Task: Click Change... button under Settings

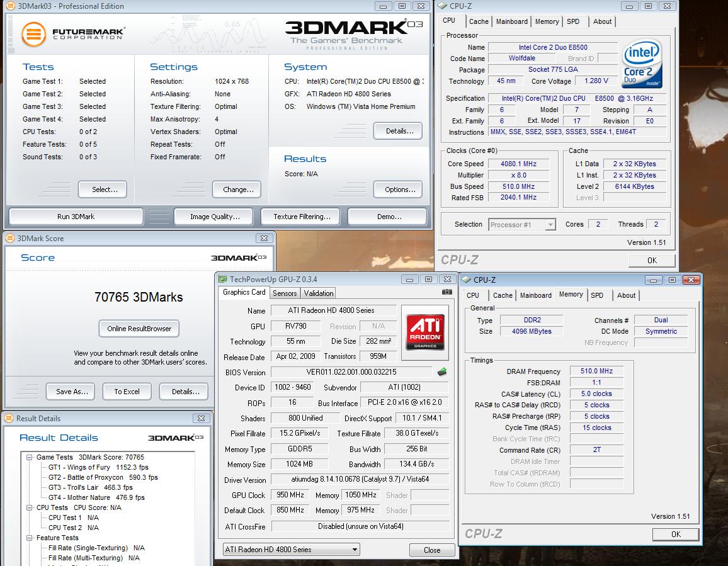Action: 237,190
